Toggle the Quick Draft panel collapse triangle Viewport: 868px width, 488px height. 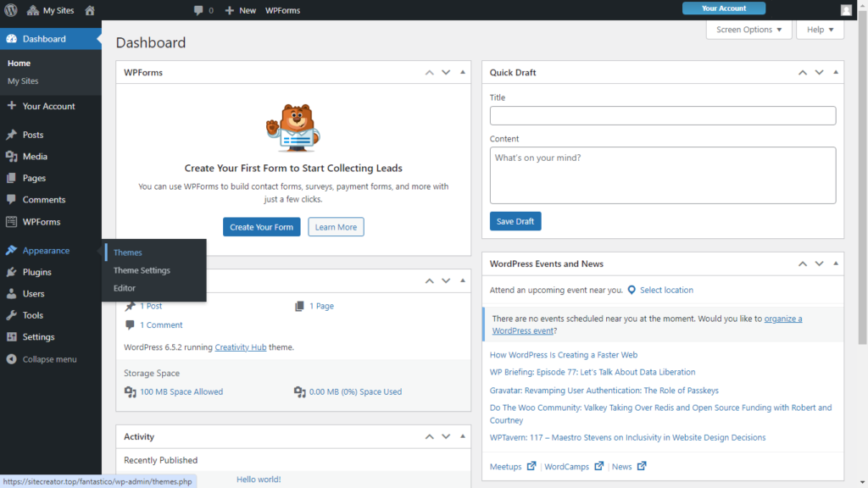[835, 72]
